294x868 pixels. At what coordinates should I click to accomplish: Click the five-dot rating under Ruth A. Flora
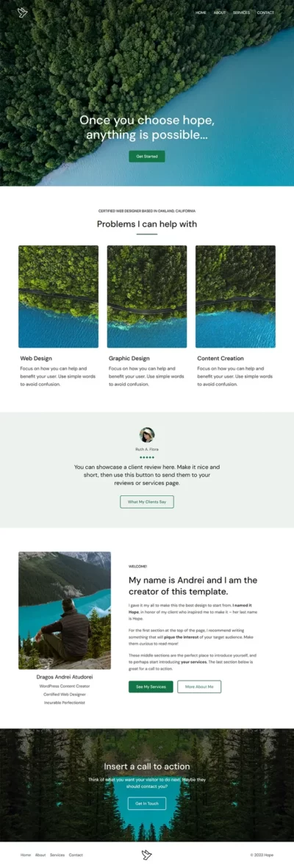pyautogui.click(x=147, y=457)
